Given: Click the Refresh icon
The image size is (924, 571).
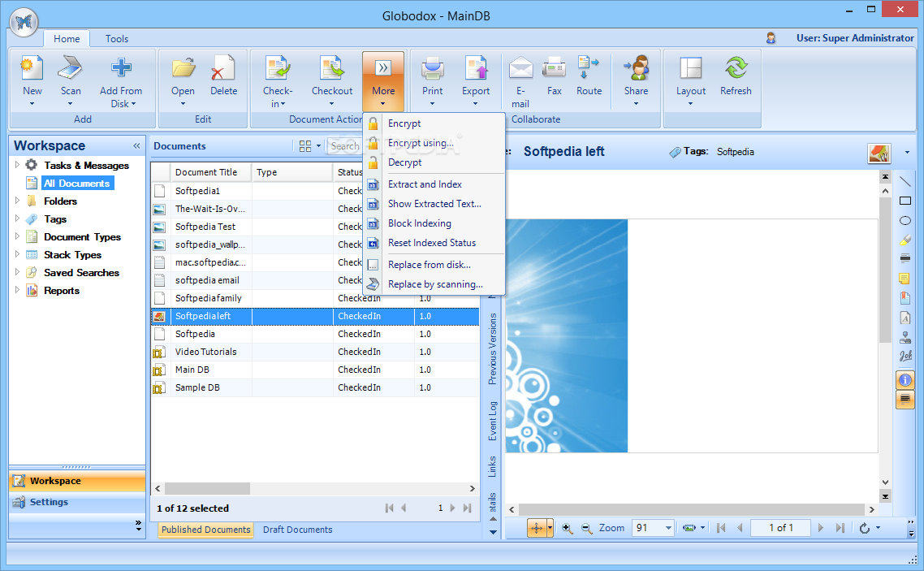Looking at the screenshot, I should 736,67.
